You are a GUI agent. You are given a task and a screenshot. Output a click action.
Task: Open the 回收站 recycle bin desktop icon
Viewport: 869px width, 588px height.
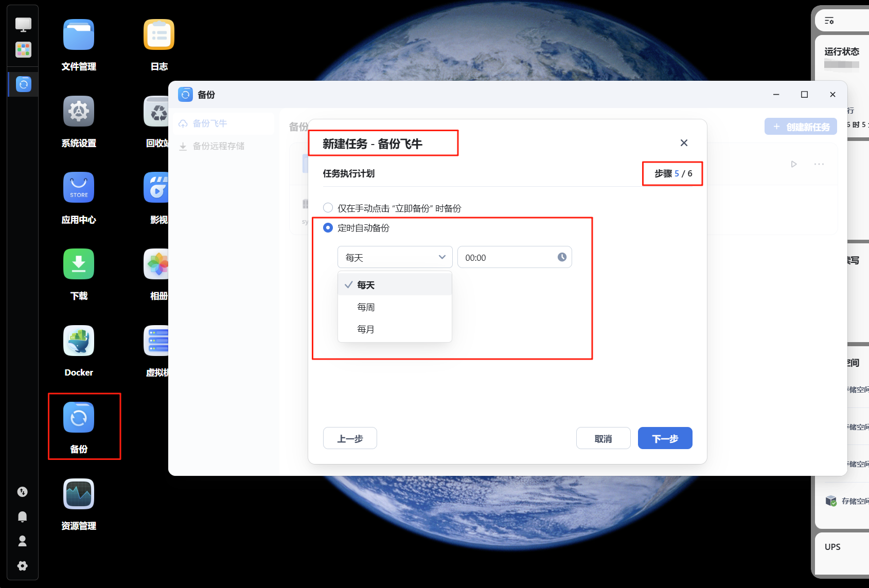156,111
